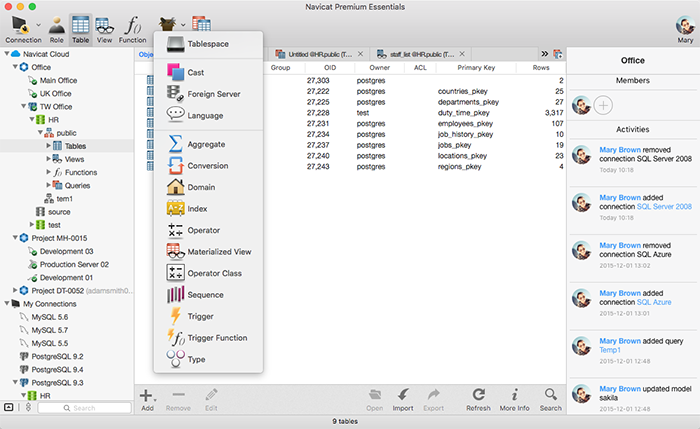Viewport: 700px width, 429px height.
Task: Click the Add button at bottom
Action: click(x=147, y=400)
